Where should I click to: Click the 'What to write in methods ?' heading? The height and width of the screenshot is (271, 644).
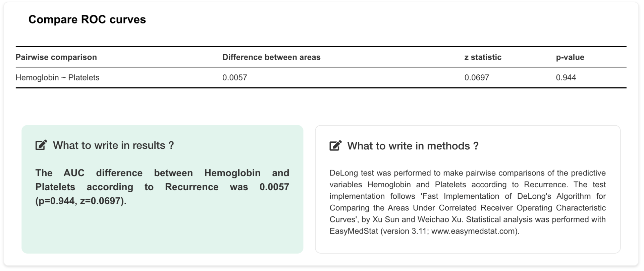[x=413, y=146]
